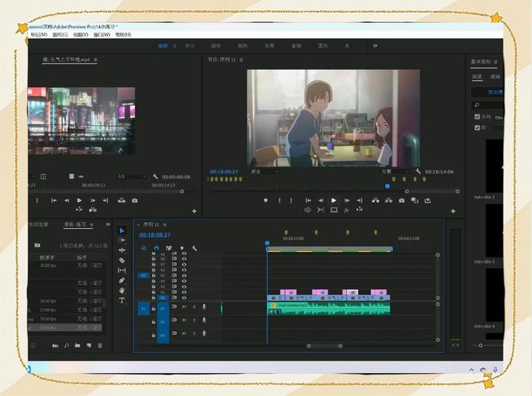Click Go to Out in Program monitor

[x=360, y=200]
